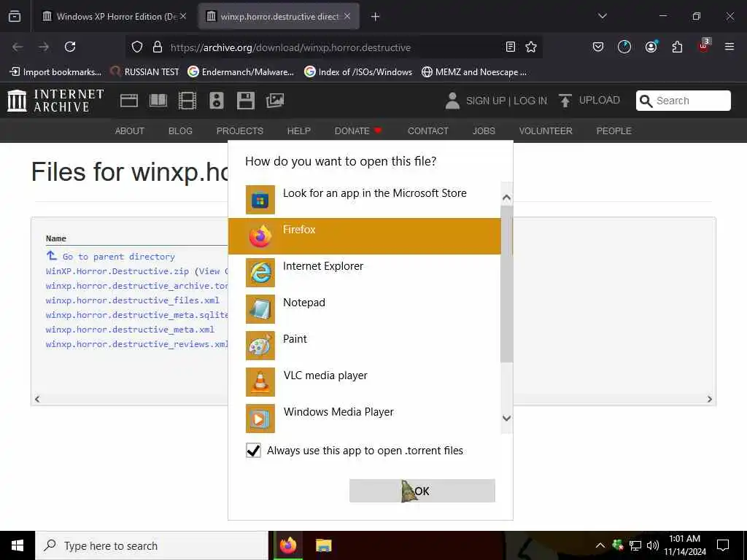Screen dimensions: 747x560
Task: Open the PROJECTS menu item
Action: pos(239,131)
